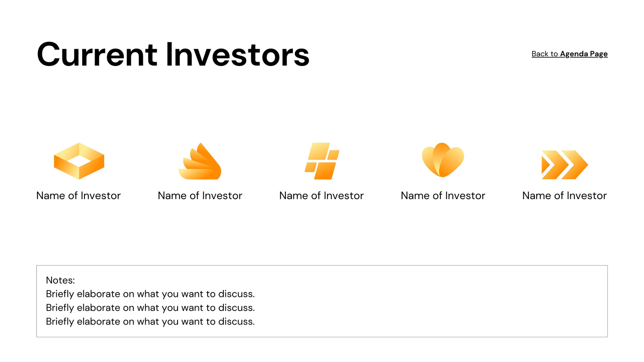Click the investor name under the heart logo

point(443,195)
